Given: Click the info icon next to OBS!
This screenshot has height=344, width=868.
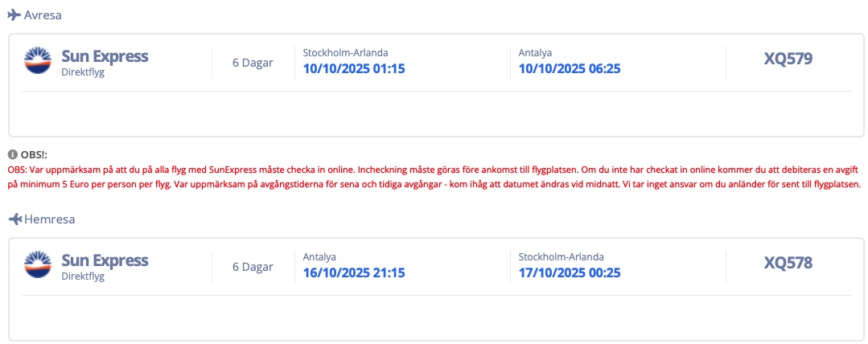Looking at the screenshot, I should 12,154.
